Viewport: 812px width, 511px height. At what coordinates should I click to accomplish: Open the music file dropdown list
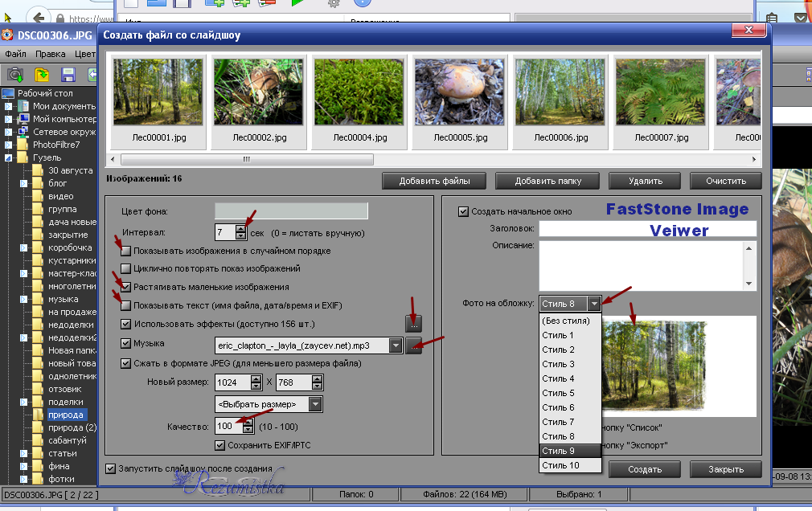[395, 345]
